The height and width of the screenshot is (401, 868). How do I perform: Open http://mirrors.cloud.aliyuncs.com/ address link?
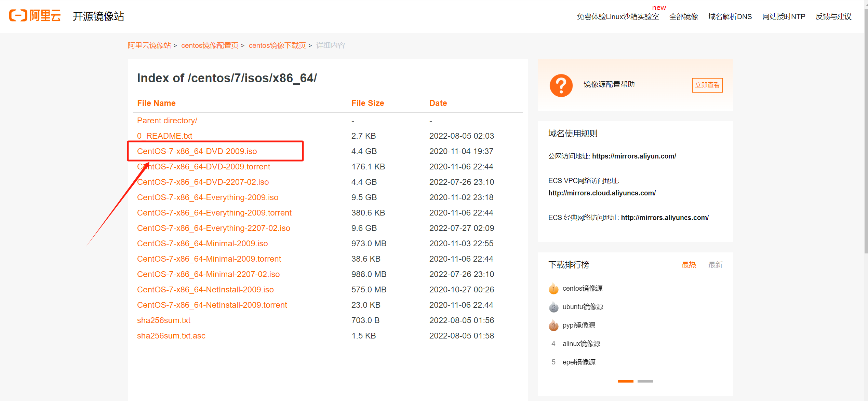tap(602, 193)
